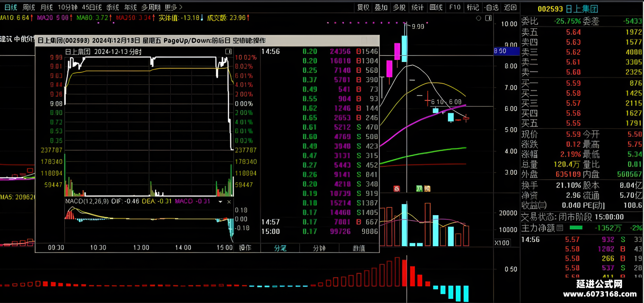Click the F10 company info button
The width and height of the screenshot is (644, 303).
tap(455, 7)
